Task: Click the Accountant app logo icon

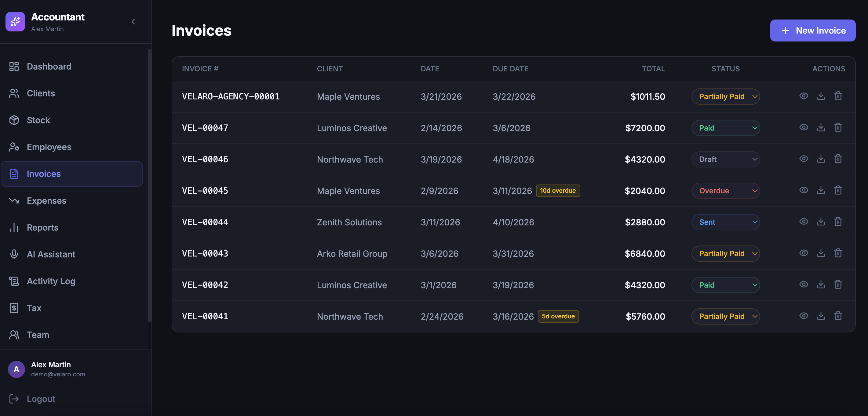Action: [15, 22]
